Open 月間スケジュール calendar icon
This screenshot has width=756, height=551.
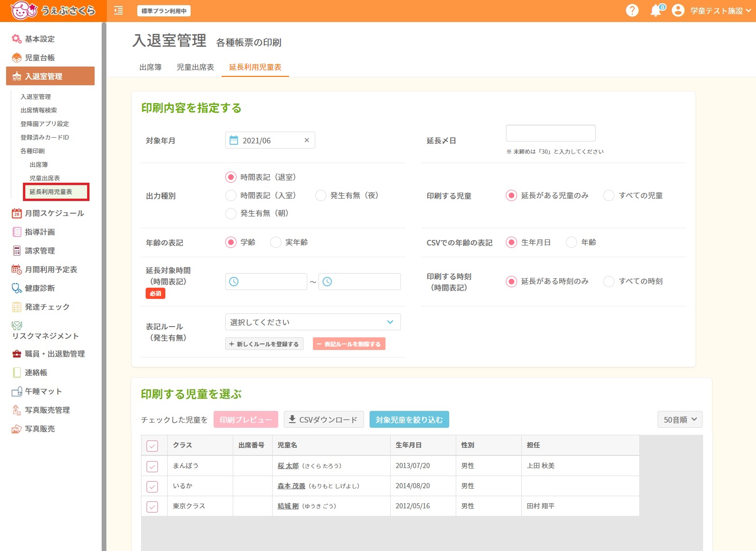16,213
